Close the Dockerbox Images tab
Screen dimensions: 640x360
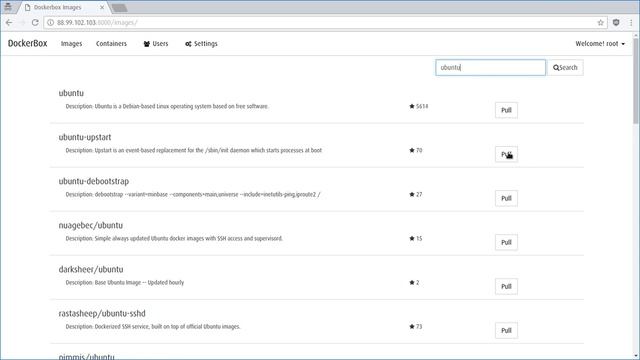(102, 7)
